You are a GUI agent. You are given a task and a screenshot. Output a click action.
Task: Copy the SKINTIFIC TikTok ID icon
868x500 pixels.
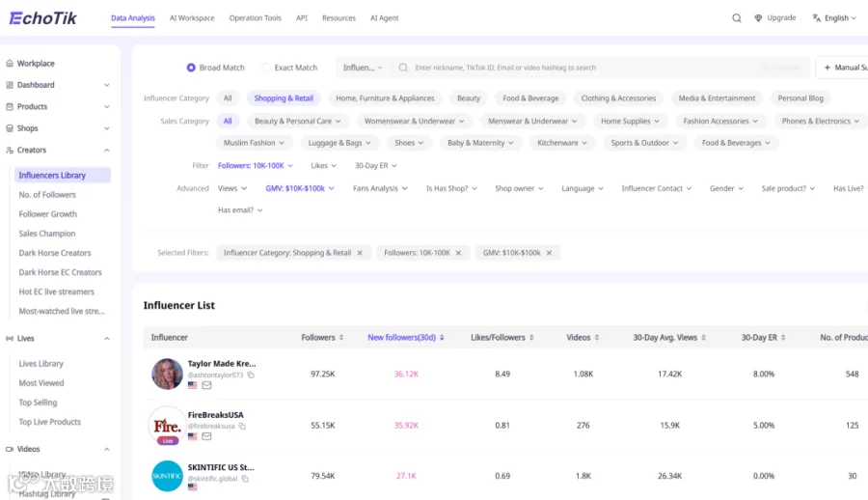pyautogui.click(x=245, y=479)
